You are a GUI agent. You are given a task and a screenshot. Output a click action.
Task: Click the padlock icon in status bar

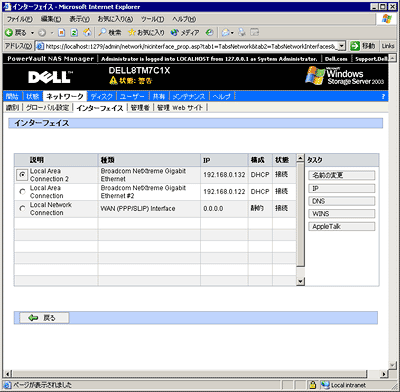312,385
